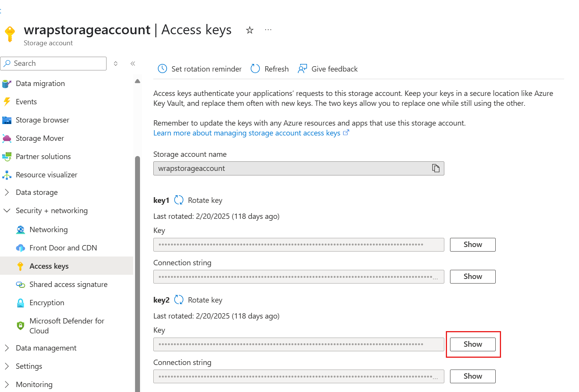Toggle expand/collapse all menu groups arrows
This screenshot has width=579, height=392.
(x=116, y=64)
